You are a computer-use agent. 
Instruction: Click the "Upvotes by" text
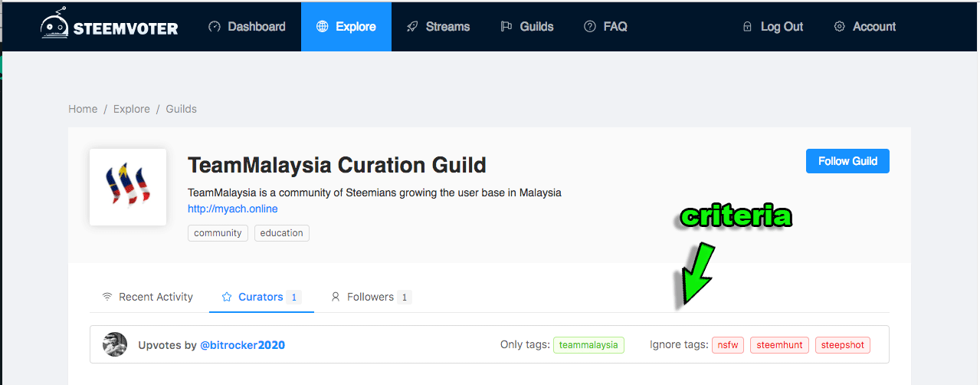click(x=167, y=345)
